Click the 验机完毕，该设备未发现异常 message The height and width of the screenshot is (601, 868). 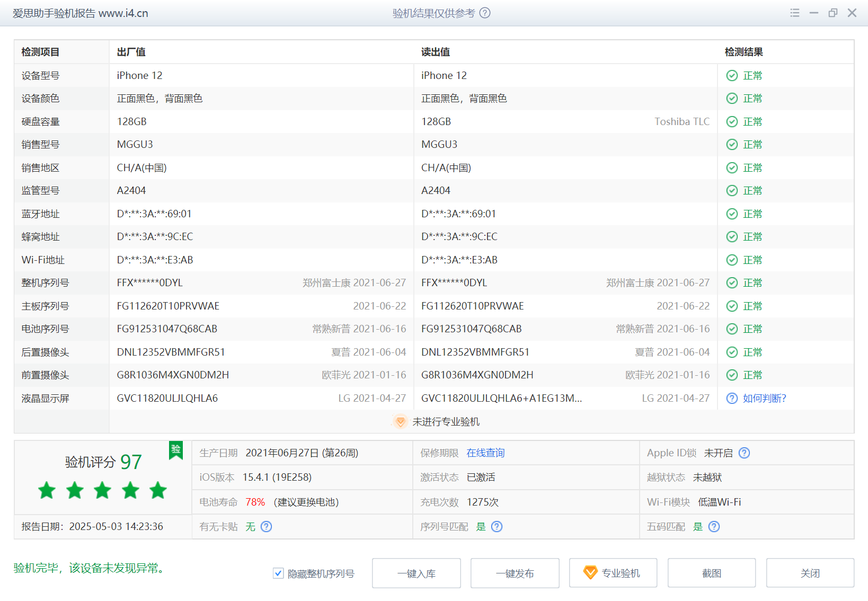[x=91, y=568]
